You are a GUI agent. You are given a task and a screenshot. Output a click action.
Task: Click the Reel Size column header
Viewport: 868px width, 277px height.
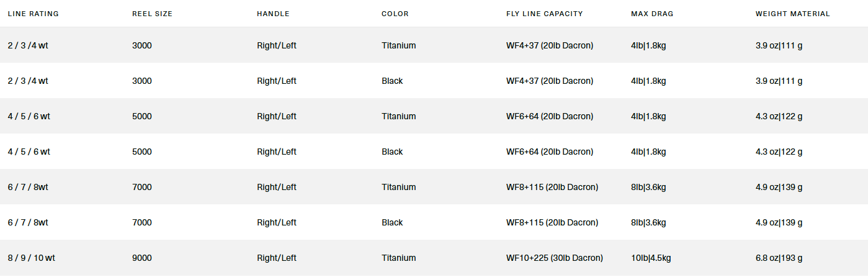point(152,14)
